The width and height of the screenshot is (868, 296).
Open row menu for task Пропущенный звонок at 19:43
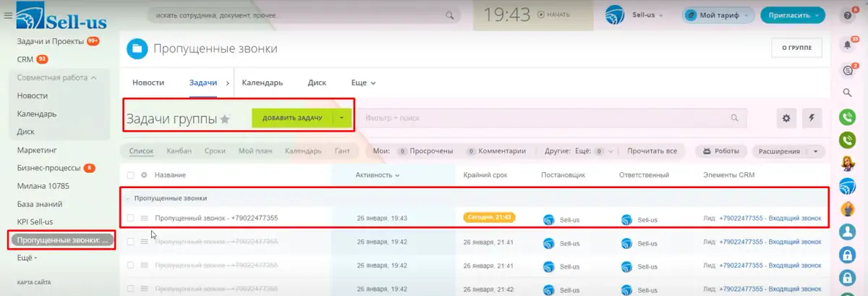point(144,218)
